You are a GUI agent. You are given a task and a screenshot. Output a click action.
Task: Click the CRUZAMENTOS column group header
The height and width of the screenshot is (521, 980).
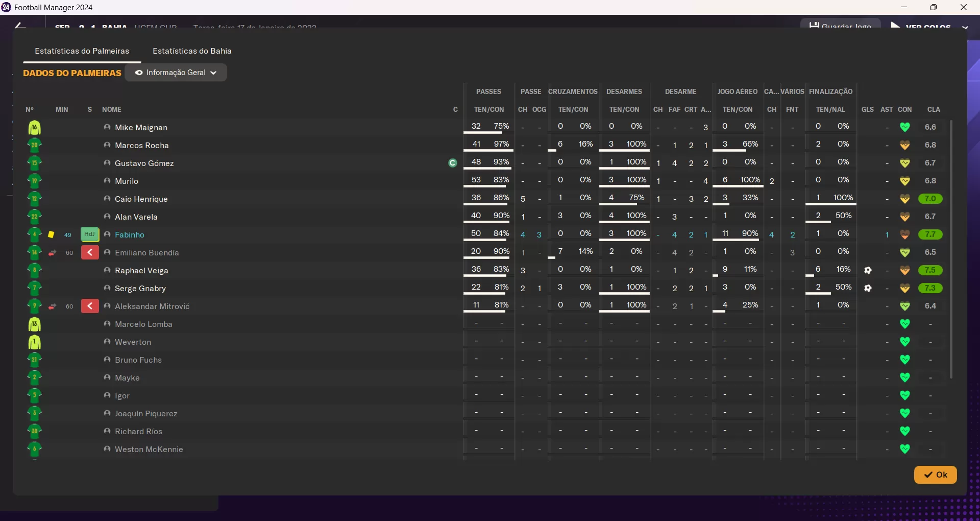pyautogui.click(x=573, y=92)
